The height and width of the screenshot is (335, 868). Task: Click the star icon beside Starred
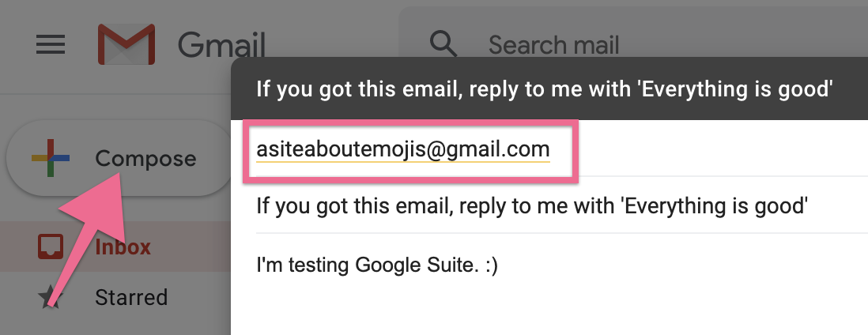pyautogui.click(x=51, y=298)
